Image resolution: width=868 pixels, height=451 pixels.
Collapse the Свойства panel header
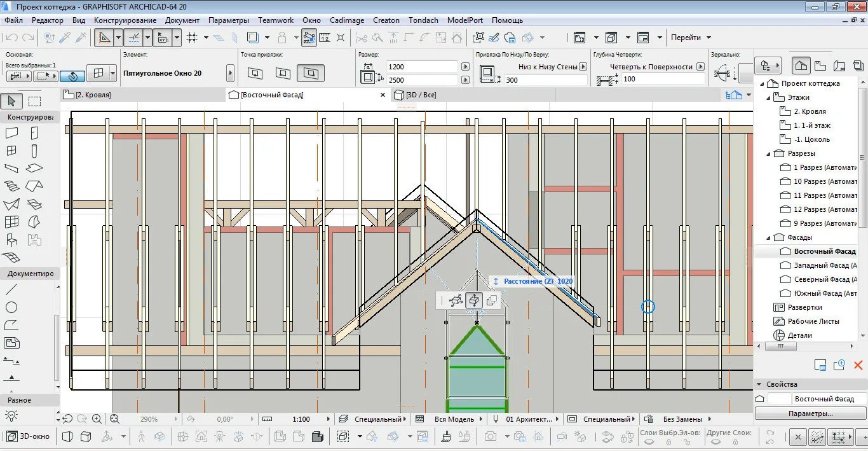810,384
